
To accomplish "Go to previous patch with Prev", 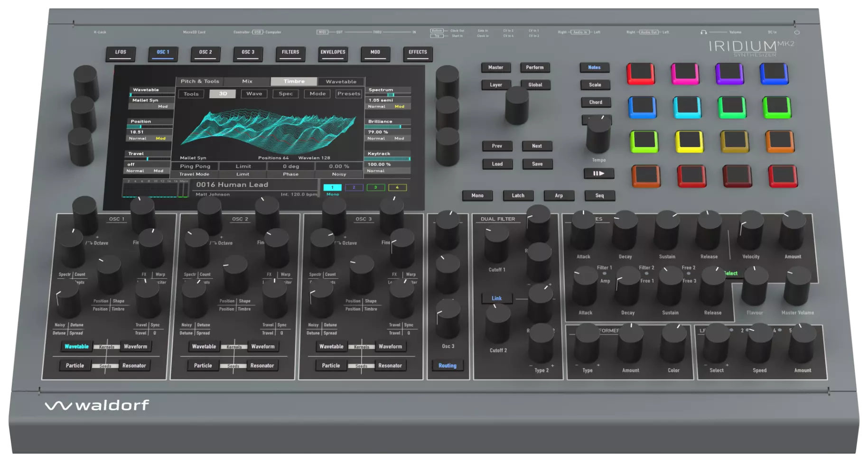I will click(497, 146).
